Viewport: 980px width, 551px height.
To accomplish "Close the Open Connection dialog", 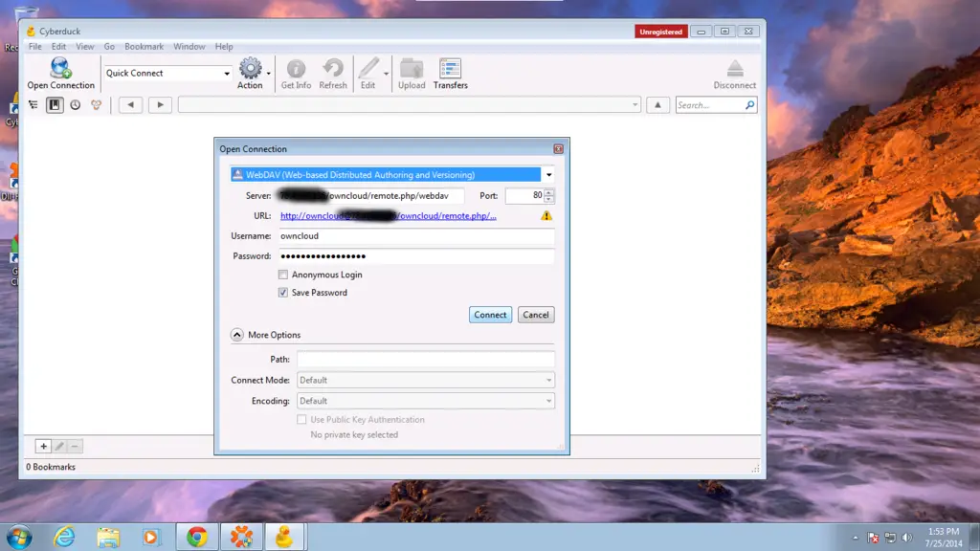I will tap(558, 148).
